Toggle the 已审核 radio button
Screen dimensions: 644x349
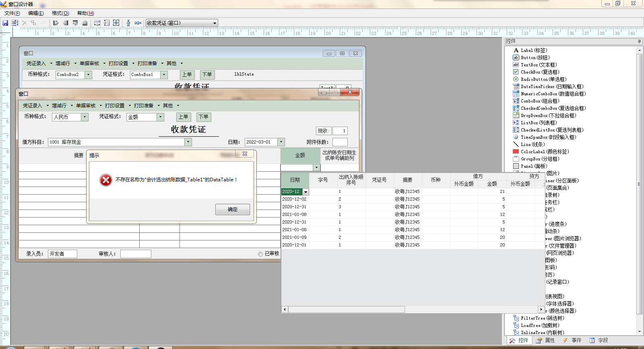pyautogui.click(x=260, y=254)
